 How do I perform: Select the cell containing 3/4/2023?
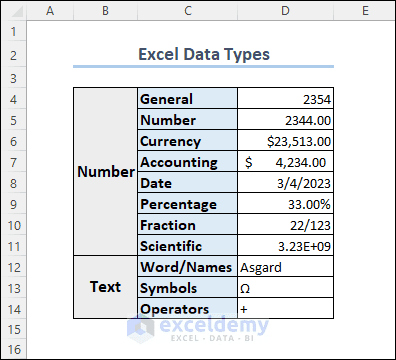click(286, 183)
